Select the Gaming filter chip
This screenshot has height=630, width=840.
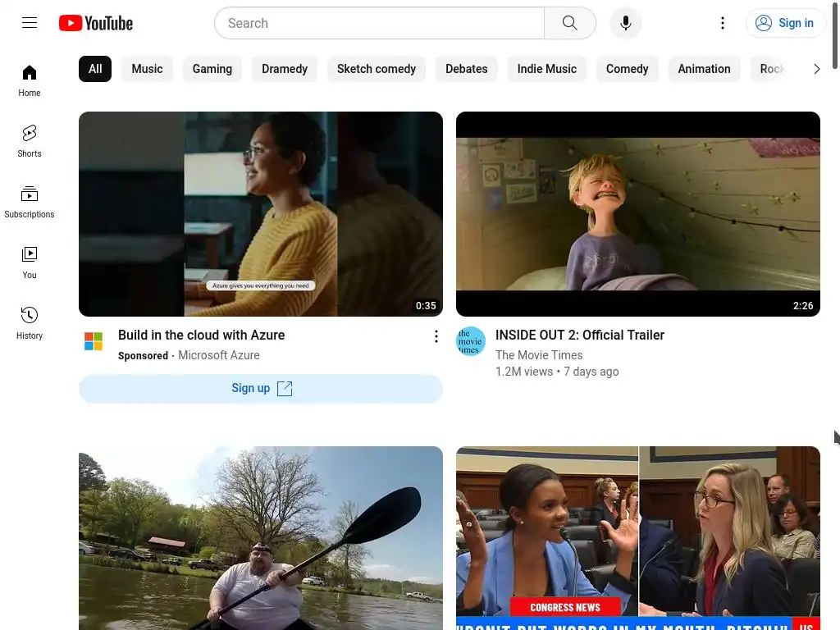click(212, 69)
